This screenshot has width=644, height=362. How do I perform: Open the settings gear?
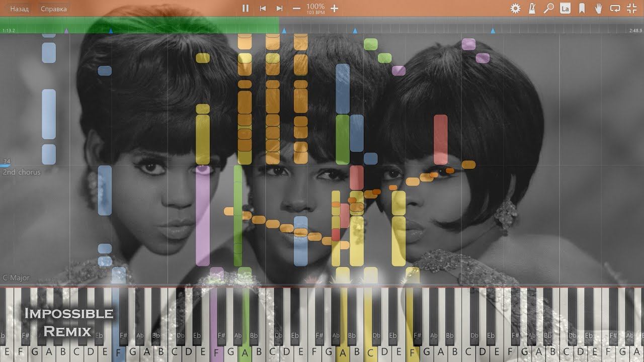pyautogui.click(x=515, y=8)
